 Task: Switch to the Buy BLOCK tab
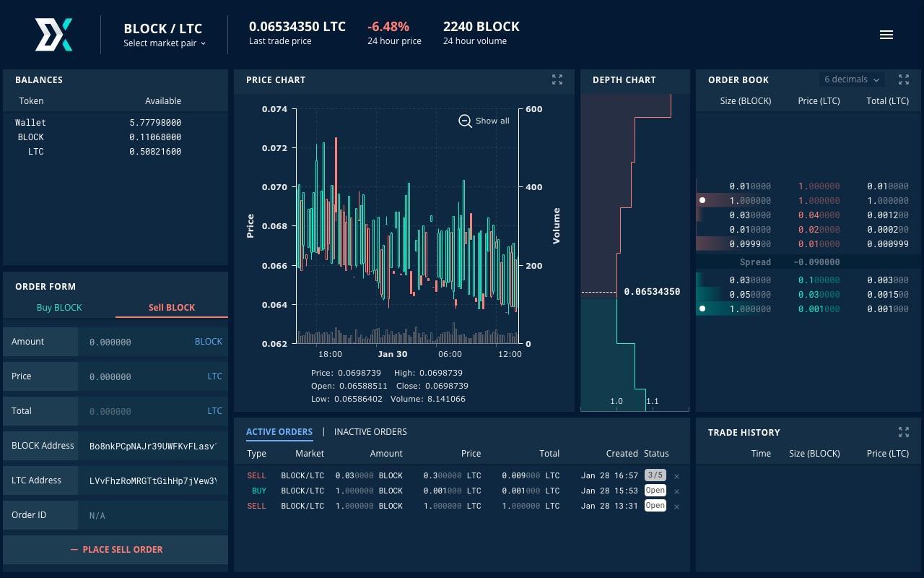coord(59,307)
